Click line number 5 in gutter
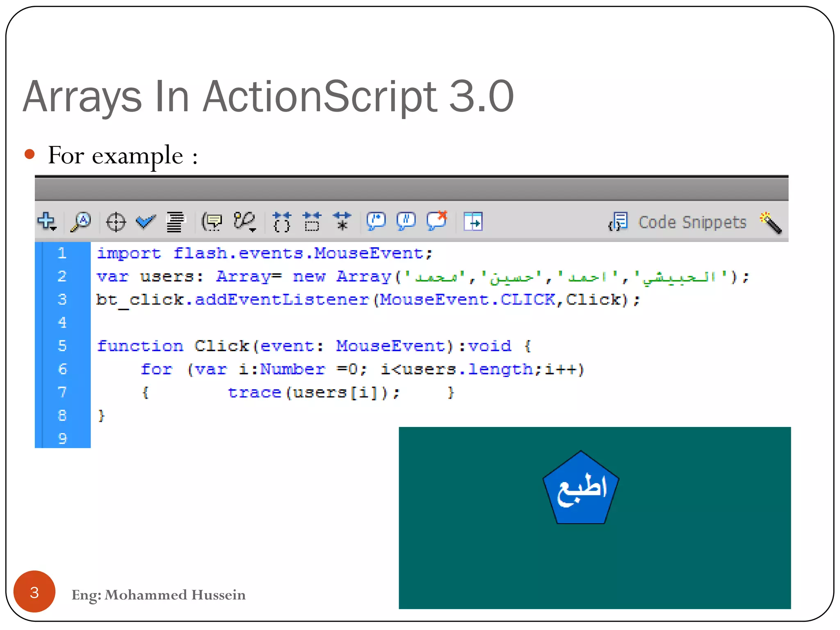 [x=62, y=346]
